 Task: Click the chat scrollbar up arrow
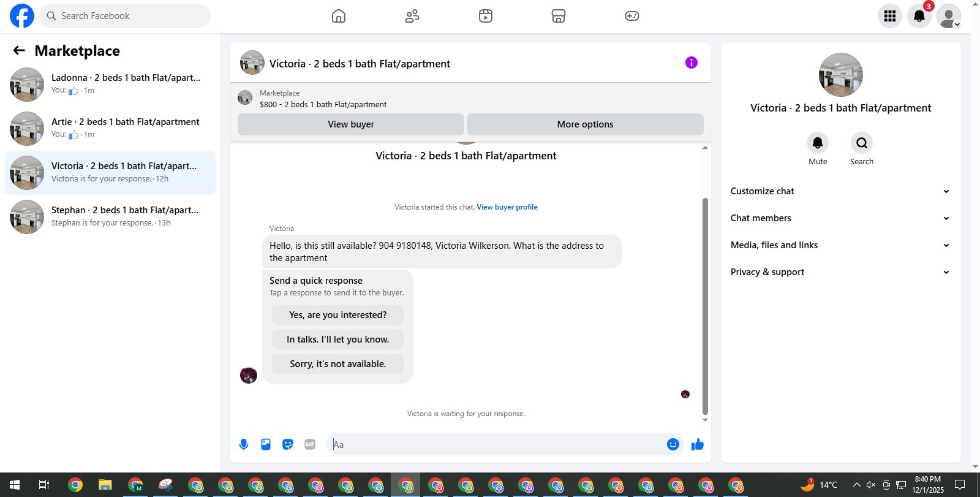pos(705,148)
